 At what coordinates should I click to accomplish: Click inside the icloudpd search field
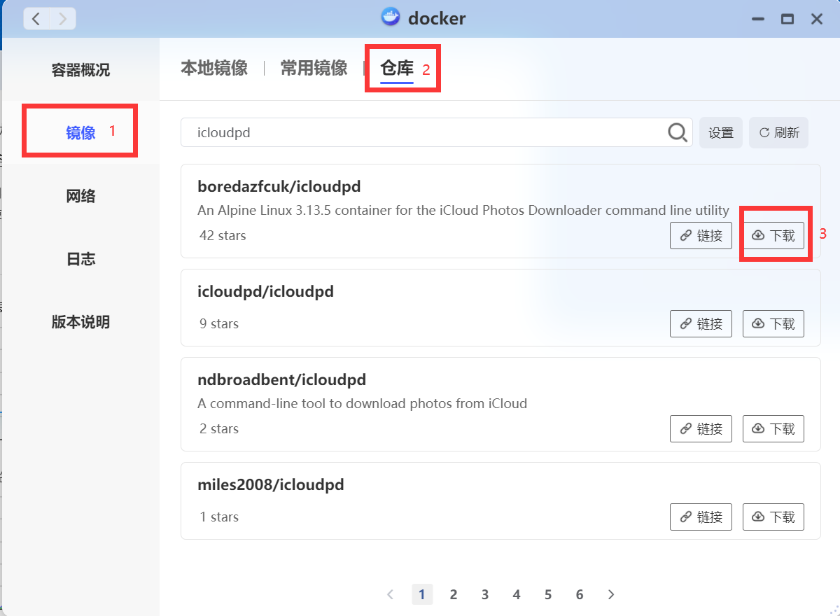(x=420, y=132)
